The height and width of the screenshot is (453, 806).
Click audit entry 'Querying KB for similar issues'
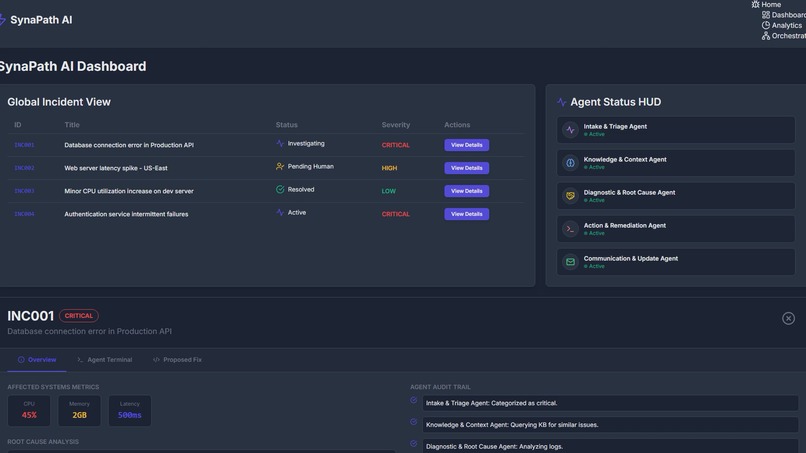point(610,425)
